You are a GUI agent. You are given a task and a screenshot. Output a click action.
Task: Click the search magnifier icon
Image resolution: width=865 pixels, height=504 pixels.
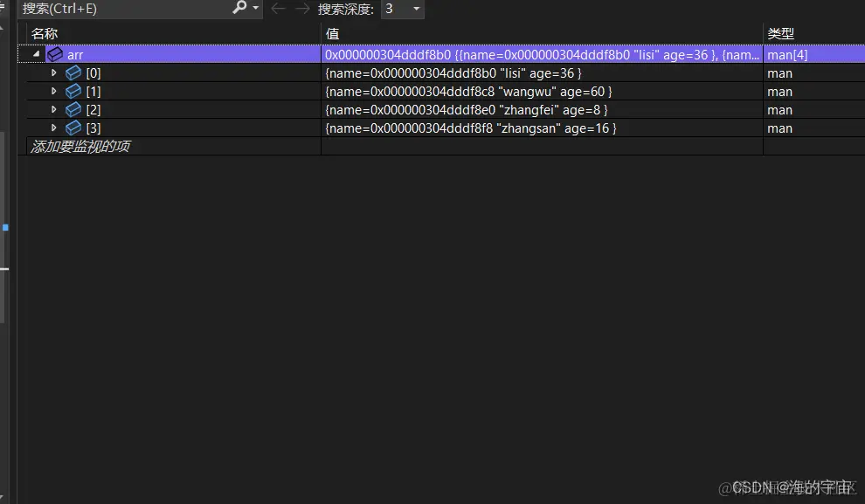(x=239, y=8)
